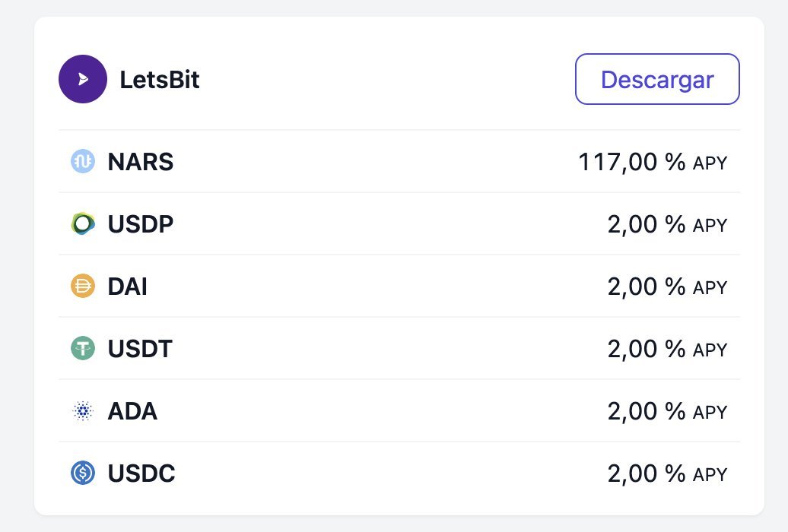Click the LetsBit title text
The image size is (788, 532).
pos(159,79)
